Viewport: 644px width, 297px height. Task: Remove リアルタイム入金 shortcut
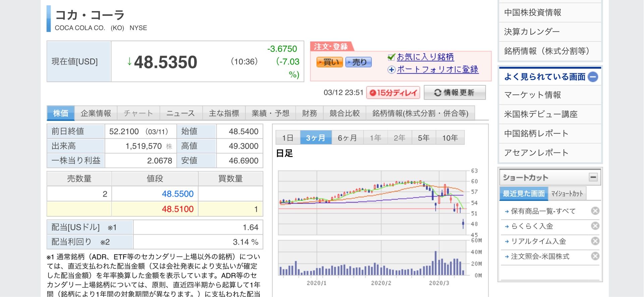[x=595, y=241]
